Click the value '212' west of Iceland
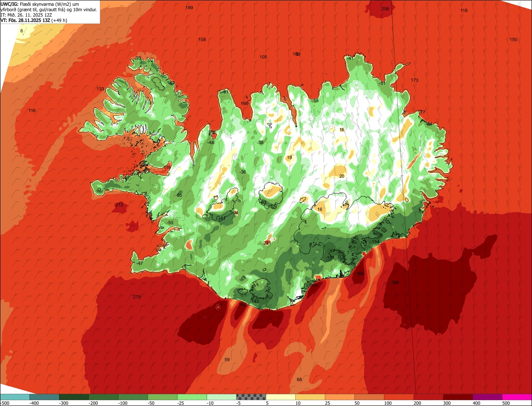The height and width of the screenshot is (406, 532). (x=119, y=205)
